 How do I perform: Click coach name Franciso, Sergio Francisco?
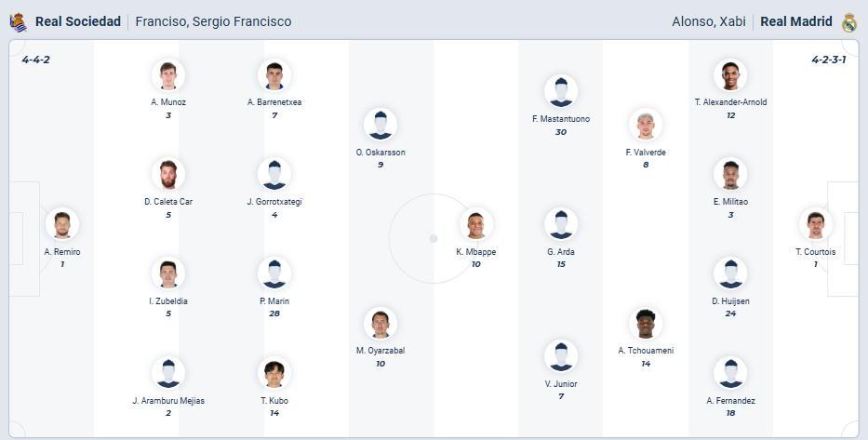[213, 21]
